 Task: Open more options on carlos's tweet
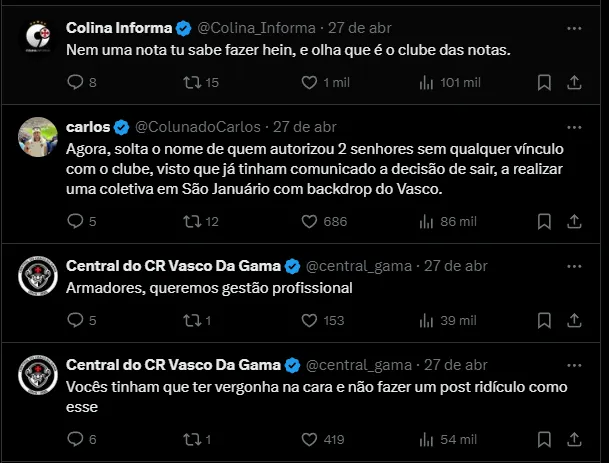pyautogui.click(x=573, y=127)
